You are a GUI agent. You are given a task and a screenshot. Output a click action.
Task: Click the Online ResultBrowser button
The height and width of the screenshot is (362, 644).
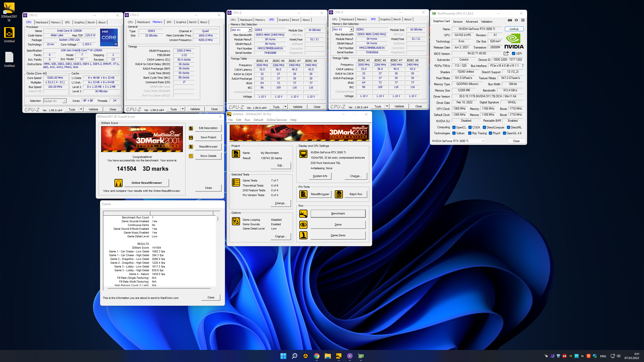pos(147,183)
